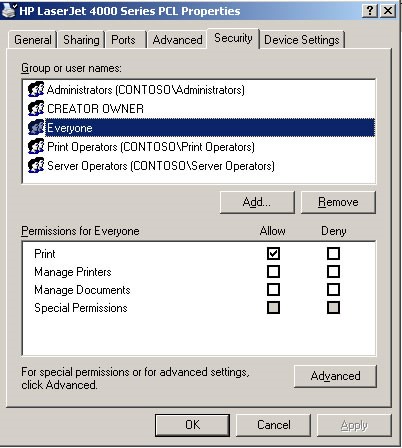Go to the Device Settings tab

(x=302, y=40)
